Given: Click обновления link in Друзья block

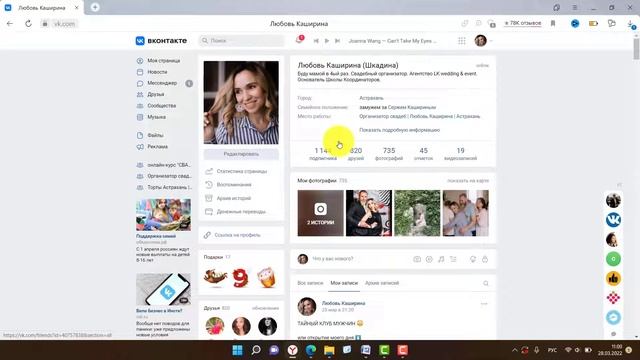Looking at the screenshot, I should [x=265, y=308].
